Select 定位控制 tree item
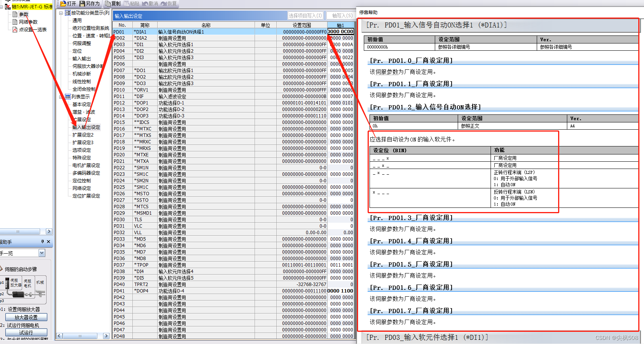 point(82,180)
